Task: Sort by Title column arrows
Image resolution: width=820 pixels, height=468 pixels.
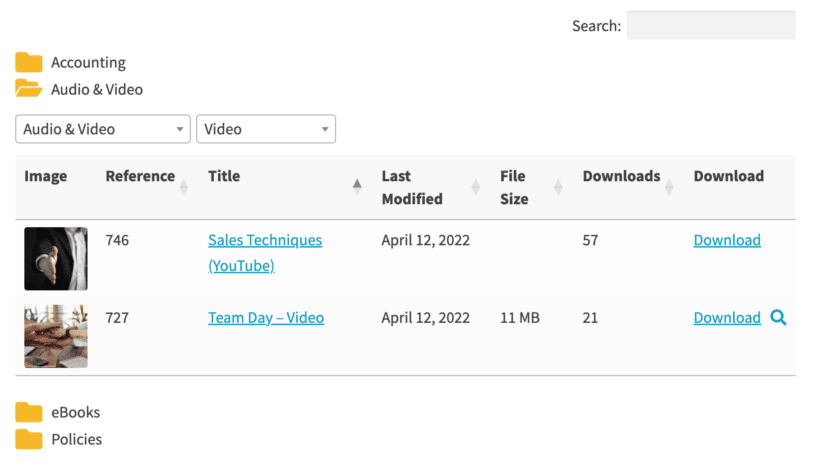Action: [x=357, y=187]
